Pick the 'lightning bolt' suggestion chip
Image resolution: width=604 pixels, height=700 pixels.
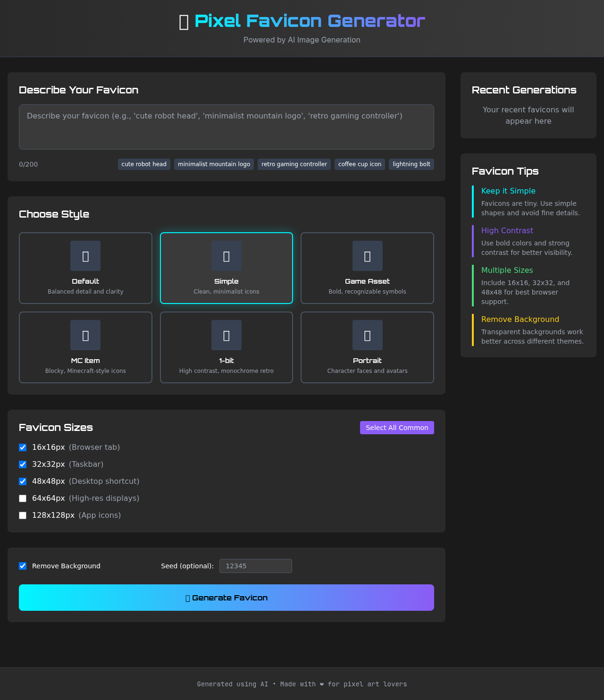pos(411,164)
